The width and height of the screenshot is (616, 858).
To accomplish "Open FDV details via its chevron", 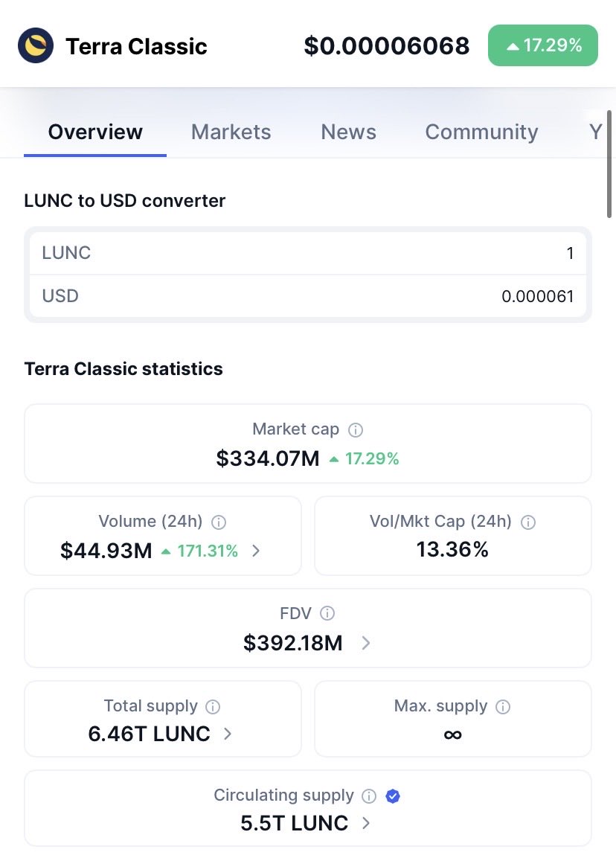I will tap(365, 643).
